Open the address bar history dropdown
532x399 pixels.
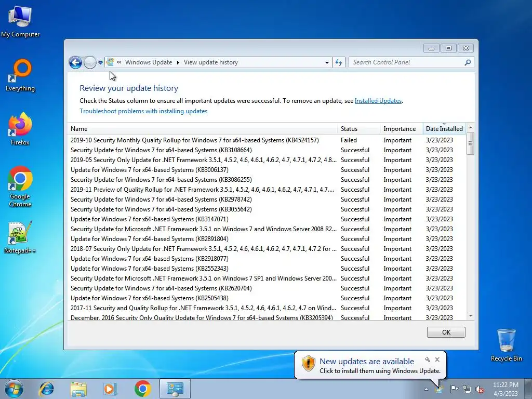(327, 62)
